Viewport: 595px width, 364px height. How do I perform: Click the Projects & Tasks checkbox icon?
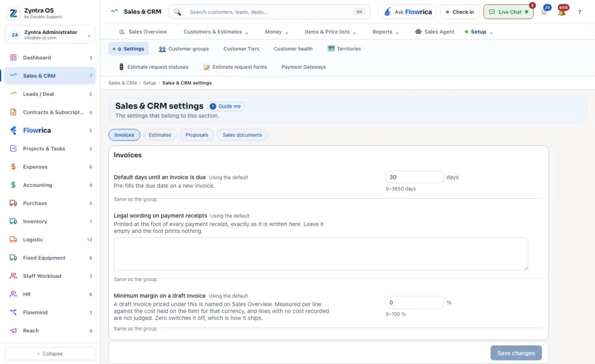coord(13,149)
